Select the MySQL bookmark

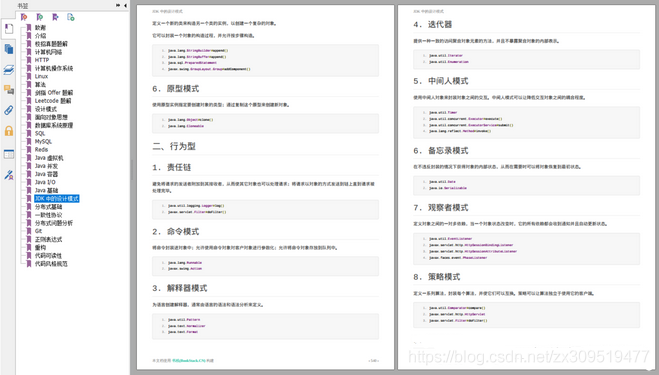pos(43,142)
